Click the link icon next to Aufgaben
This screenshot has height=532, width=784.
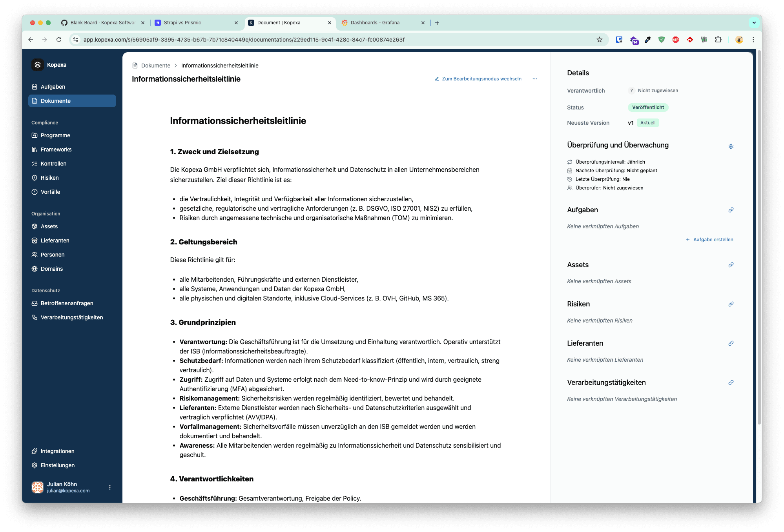click(731, 210)
